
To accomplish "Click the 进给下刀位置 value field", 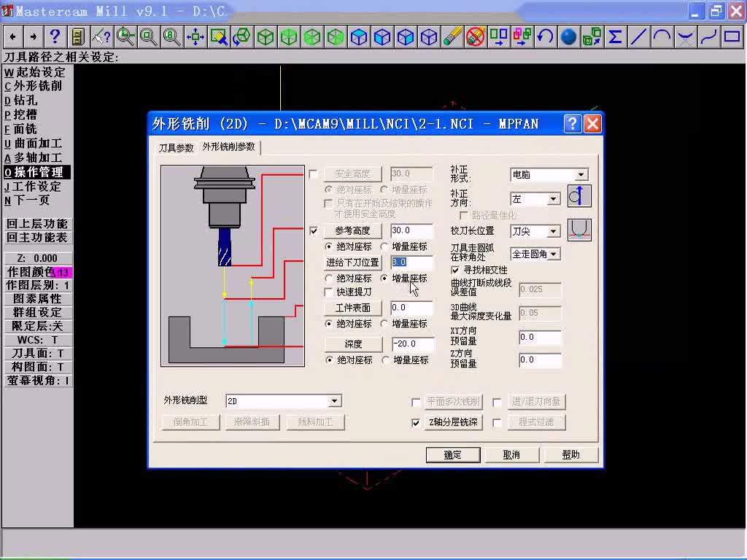I will tap(411, 262).
